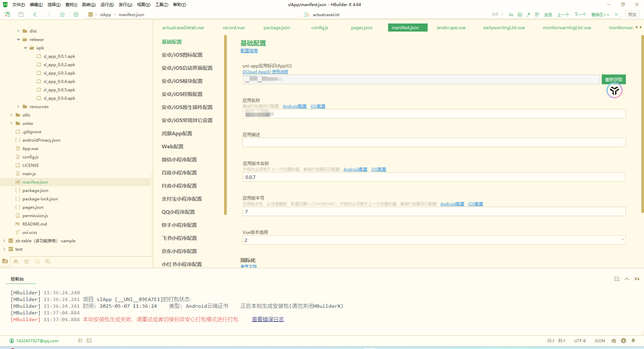Open the 配置指南 link

coord(249,51)
